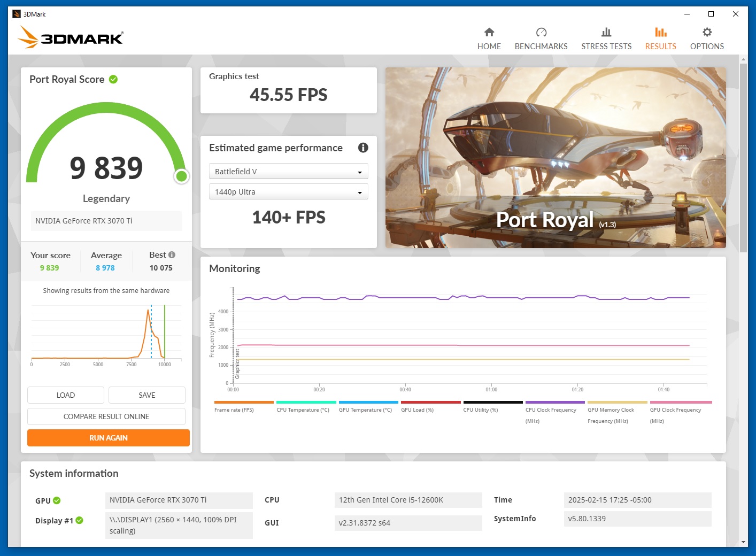Click the SystemInfo version v5.80.1339

(x=637, y=519)
